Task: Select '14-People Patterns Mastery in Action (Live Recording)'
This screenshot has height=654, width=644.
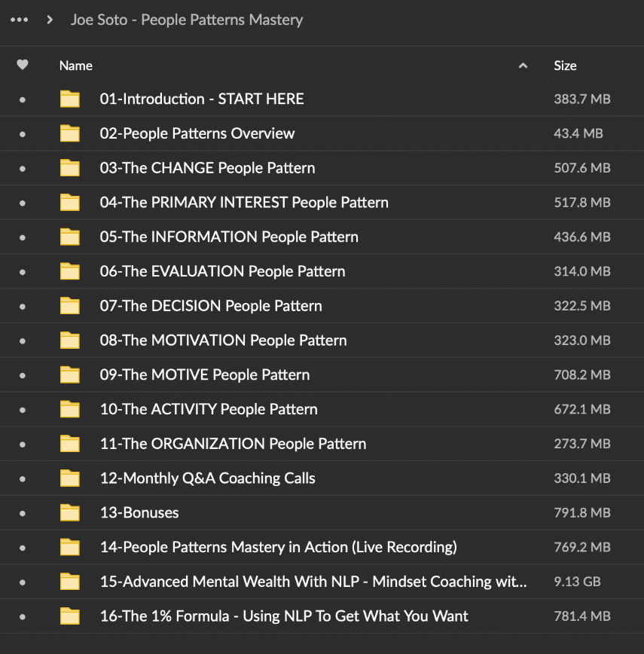Action: pos(279,547)
